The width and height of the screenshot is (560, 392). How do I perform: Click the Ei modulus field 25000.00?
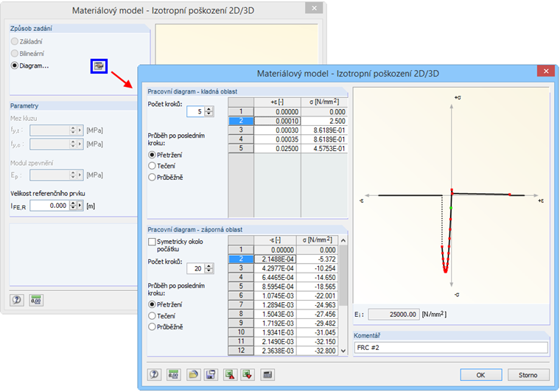393,315
